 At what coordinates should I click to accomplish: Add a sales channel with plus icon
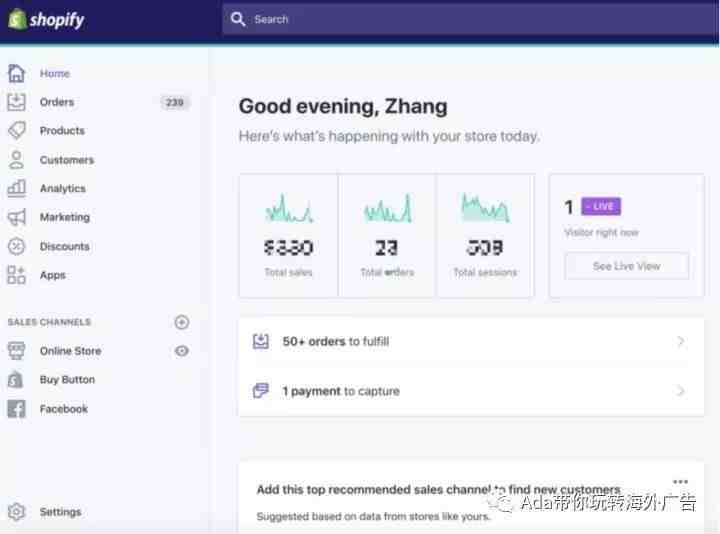pos(182,322)
